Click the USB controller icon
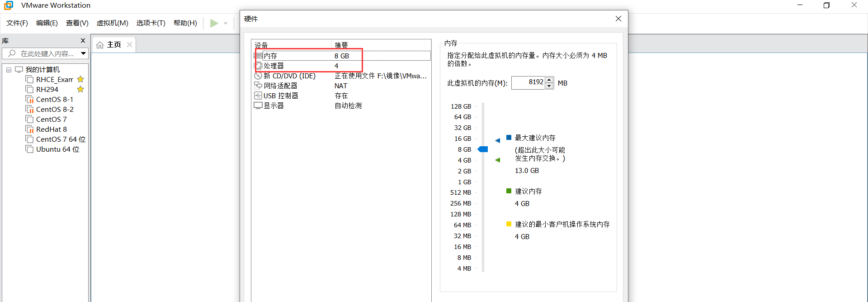868x302 pixels. pyautogui.click(x=258, y=96)
